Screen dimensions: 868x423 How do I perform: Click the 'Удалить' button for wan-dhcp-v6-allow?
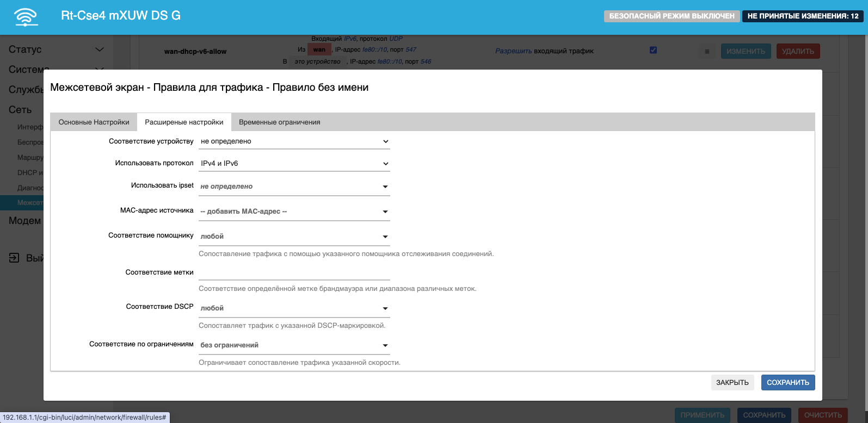coord(797,52)
